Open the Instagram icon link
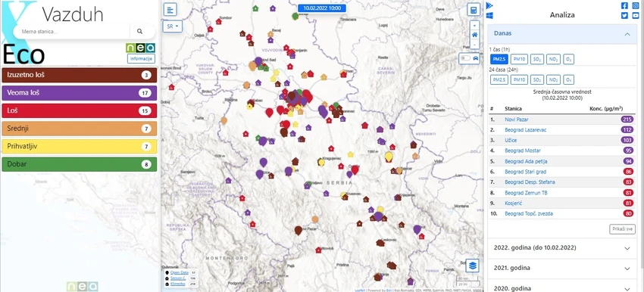644x292 pixels. pyautogui.click(x=636, y=6)
